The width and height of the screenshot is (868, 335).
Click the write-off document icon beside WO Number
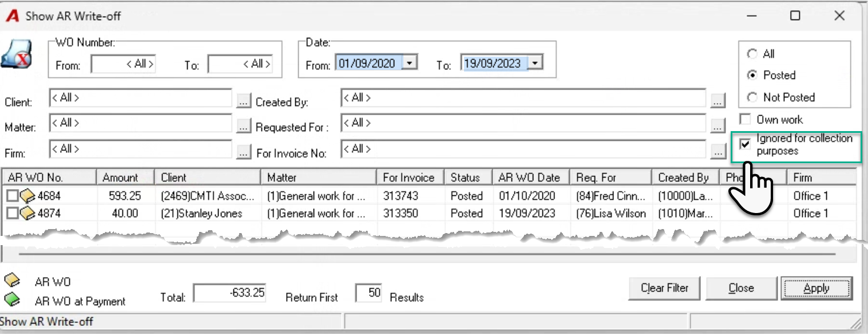pos(16,56)
